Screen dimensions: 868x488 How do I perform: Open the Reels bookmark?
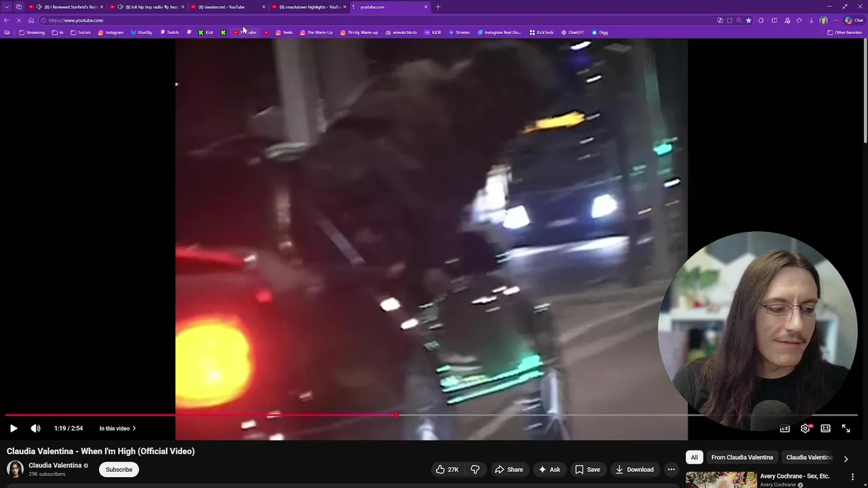coord(284,33)
